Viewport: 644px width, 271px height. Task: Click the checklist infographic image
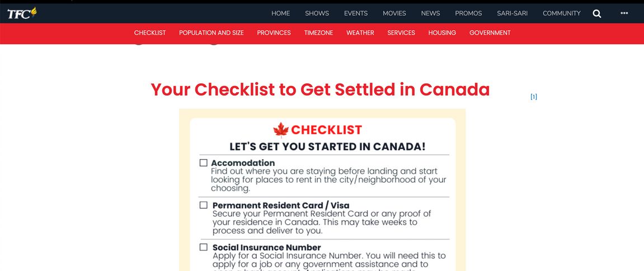322,190
